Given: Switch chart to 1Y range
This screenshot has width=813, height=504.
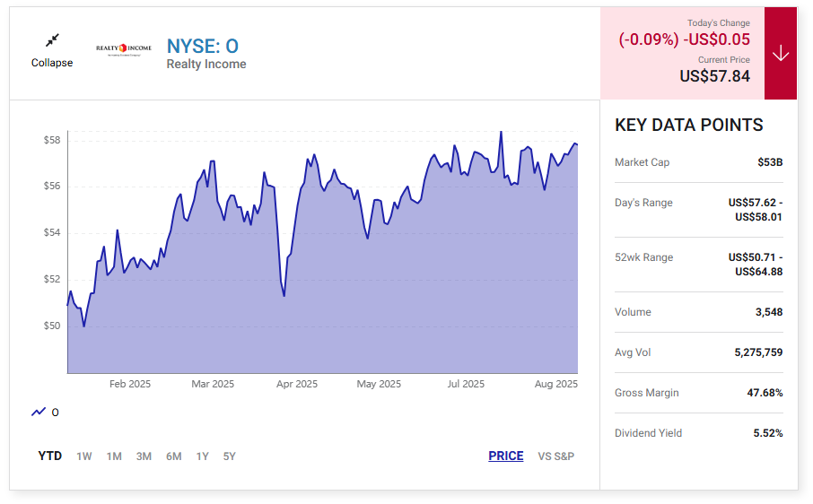Looking at the screenshot, I should click(202, 456).
